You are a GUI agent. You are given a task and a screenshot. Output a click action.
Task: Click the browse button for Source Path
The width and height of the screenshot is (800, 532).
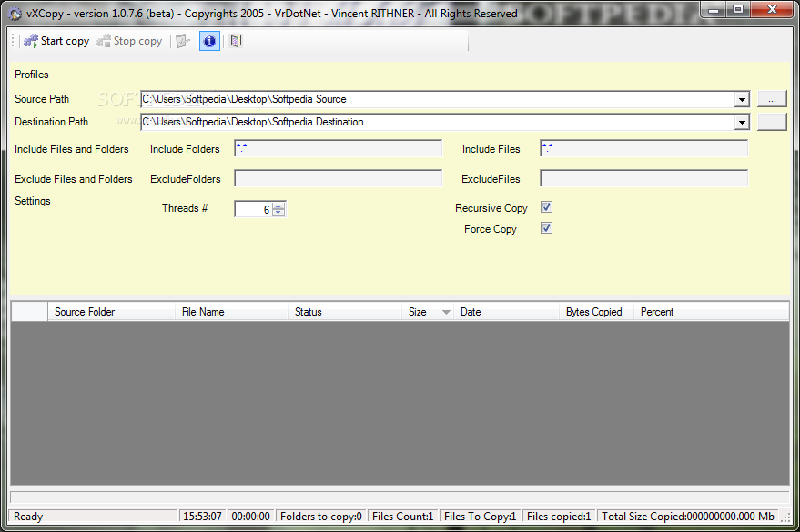[x=772, y=99]
